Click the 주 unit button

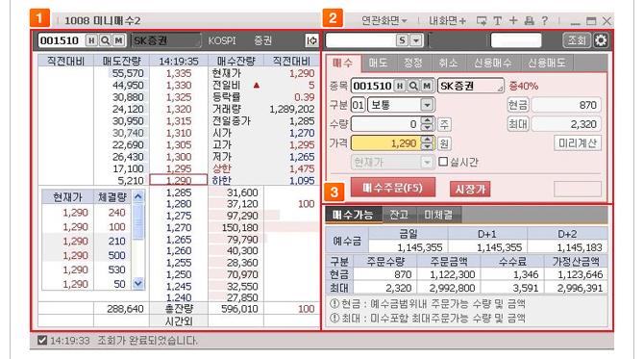(444, 124)
